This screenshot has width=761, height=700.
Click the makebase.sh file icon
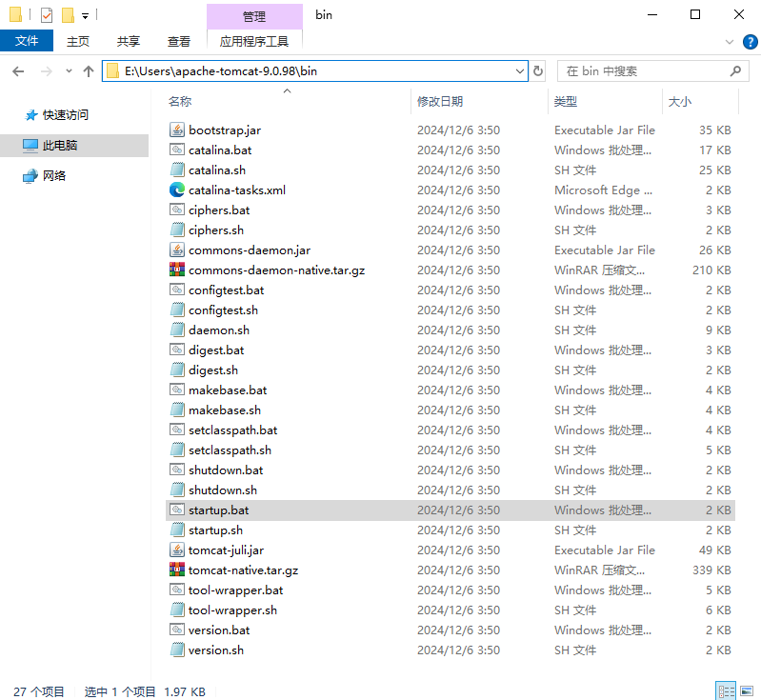click(x=176, y=410)
